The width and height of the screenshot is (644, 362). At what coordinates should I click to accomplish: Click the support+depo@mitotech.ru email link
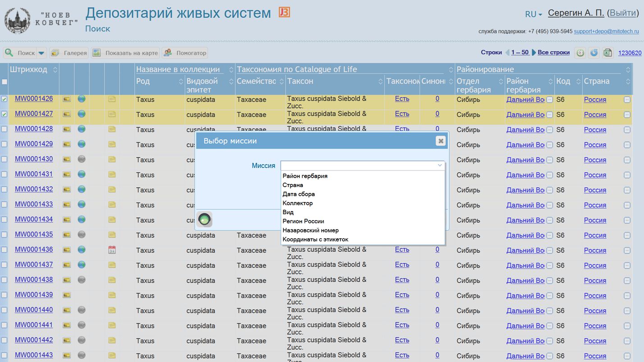point(607,32)
